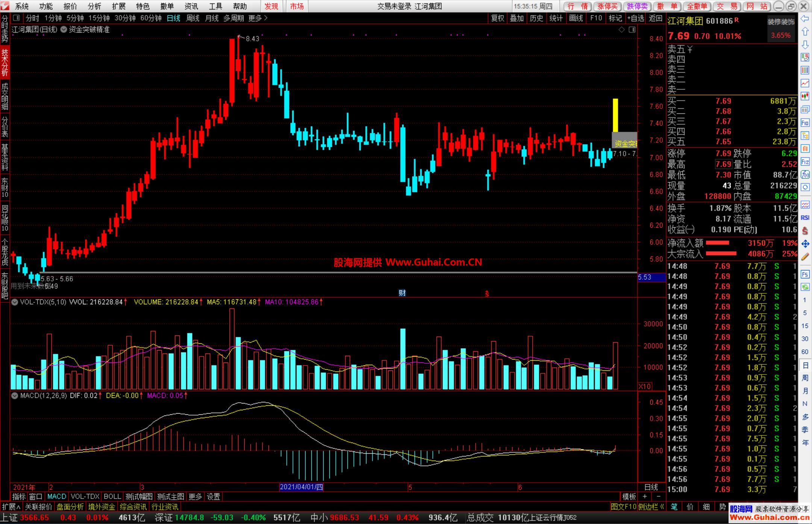Switch chart to 日线 period
Image resolution: width=812 pixels, height=524 pixels.
point(173,18)
